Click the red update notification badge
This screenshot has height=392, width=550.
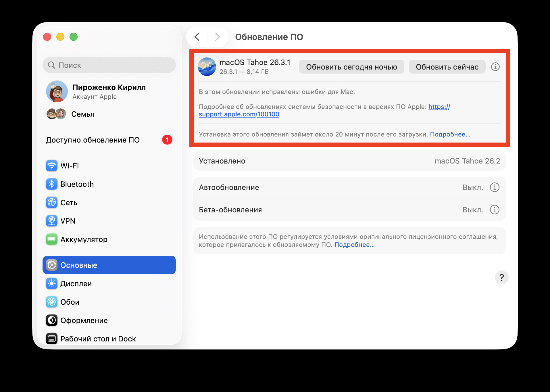[x=168, y=140]
